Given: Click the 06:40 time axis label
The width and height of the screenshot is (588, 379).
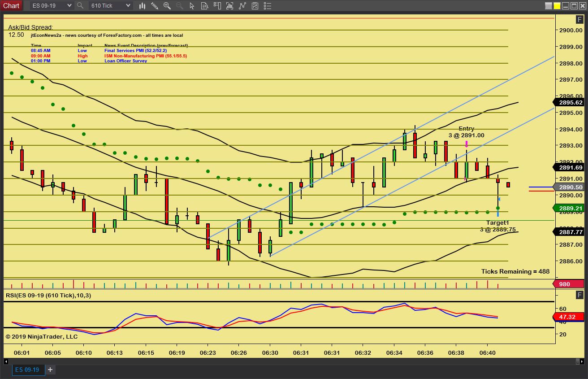Looking at the screenshot, I should (488, 353).
